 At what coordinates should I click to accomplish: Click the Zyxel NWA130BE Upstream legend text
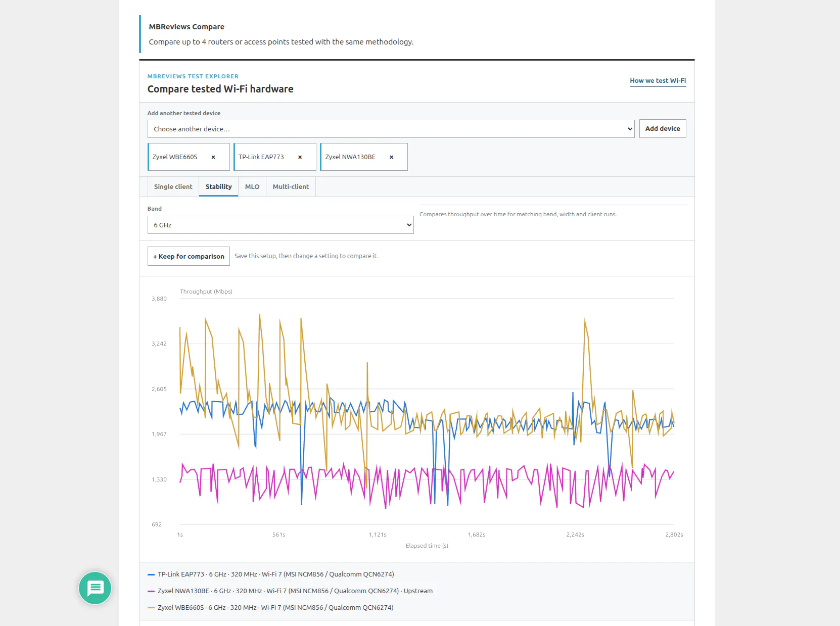[x=295, y=591]
